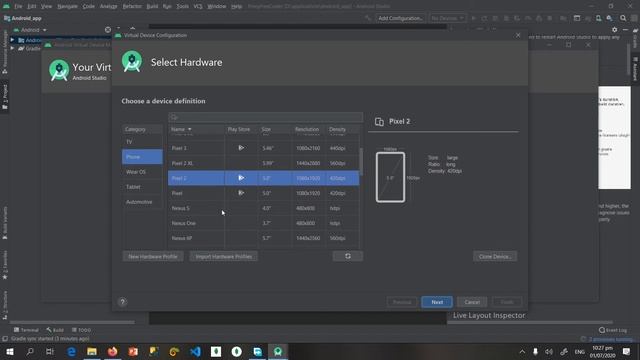The width and height of the screenshot is (640, 360).
Task: Open the No Devices dropdown
Action: click(447, 18)
